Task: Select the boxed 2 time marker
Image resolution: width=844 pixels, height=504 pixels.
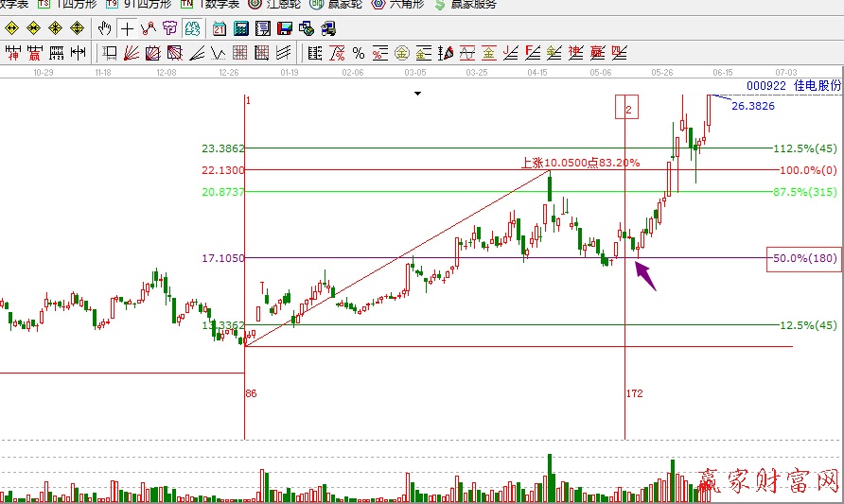Action: click(x=627, y=109)
